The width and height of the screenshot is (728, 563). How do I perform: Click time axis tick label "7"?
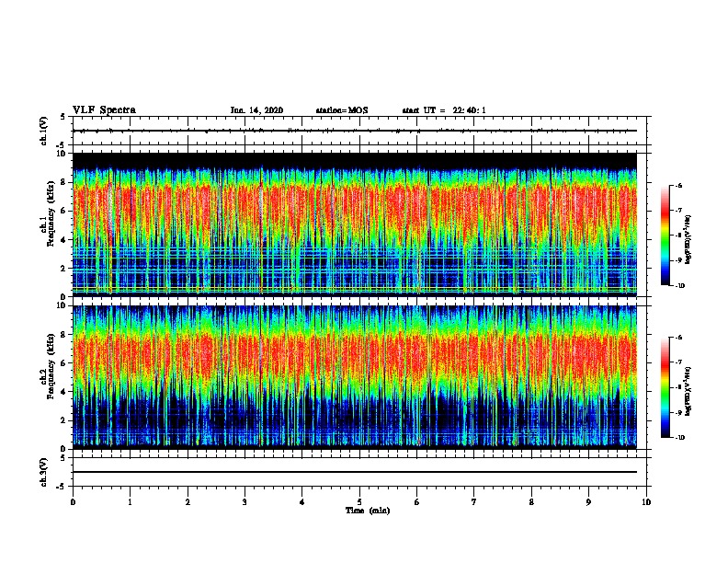pos(474,502)
